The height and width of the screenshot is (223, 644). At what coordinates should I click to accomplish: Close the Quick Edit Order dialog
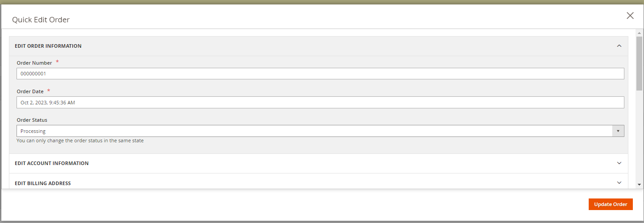tap(630, 16)
